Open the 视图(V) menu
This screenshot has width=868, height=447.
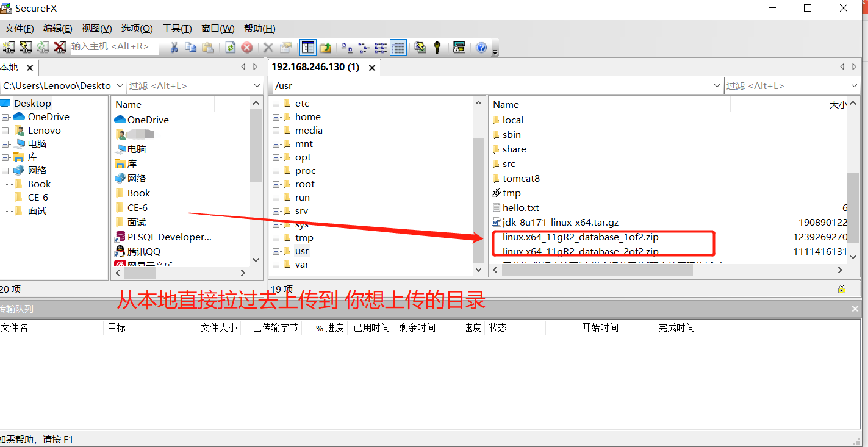(x=96, y=29)
